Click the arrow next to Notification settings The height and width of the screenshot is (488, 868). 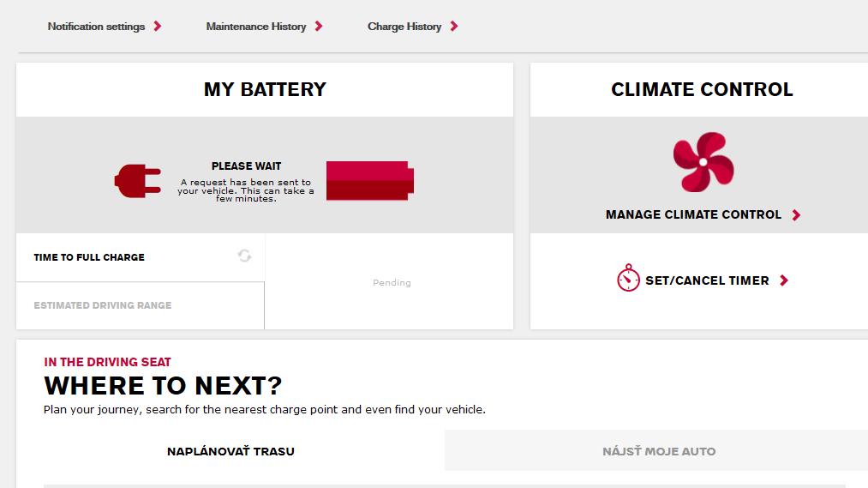tap(158, 26)
